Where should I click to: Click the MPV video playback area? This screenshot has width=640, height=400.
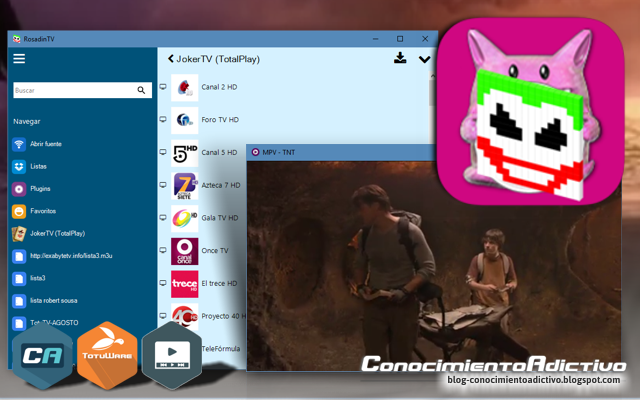tap(434, 266)
